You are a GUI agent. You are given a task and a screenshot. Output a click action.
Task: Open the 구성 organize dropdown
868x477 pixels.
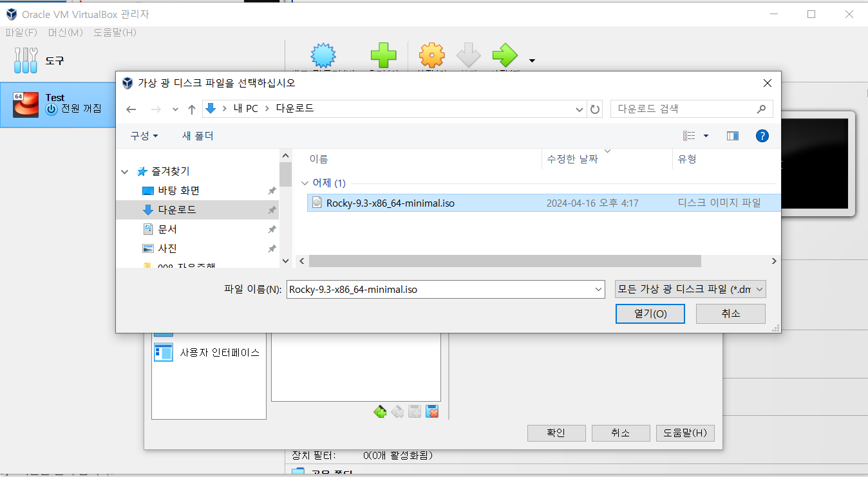point(144,136)
